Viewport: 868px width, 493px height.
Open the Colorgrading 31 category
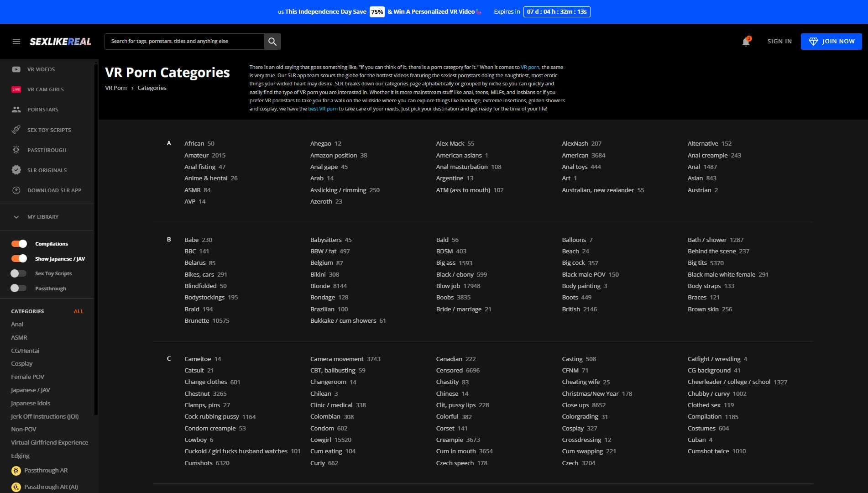[x=585, y=417]
